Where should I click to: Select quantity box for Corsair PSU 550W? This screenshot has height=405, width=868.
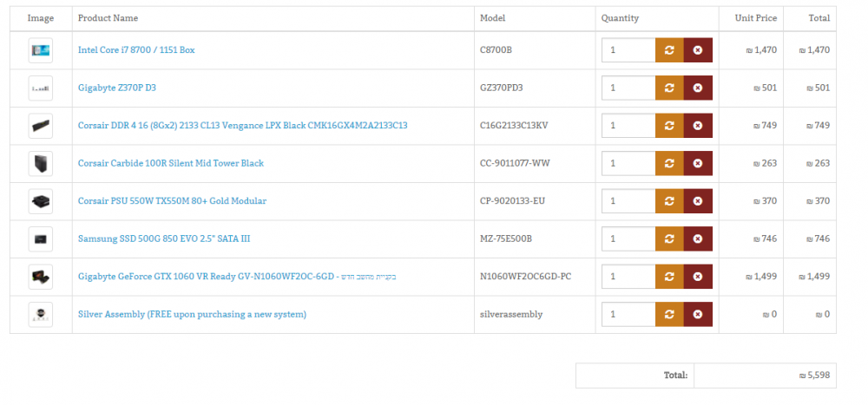628,201
